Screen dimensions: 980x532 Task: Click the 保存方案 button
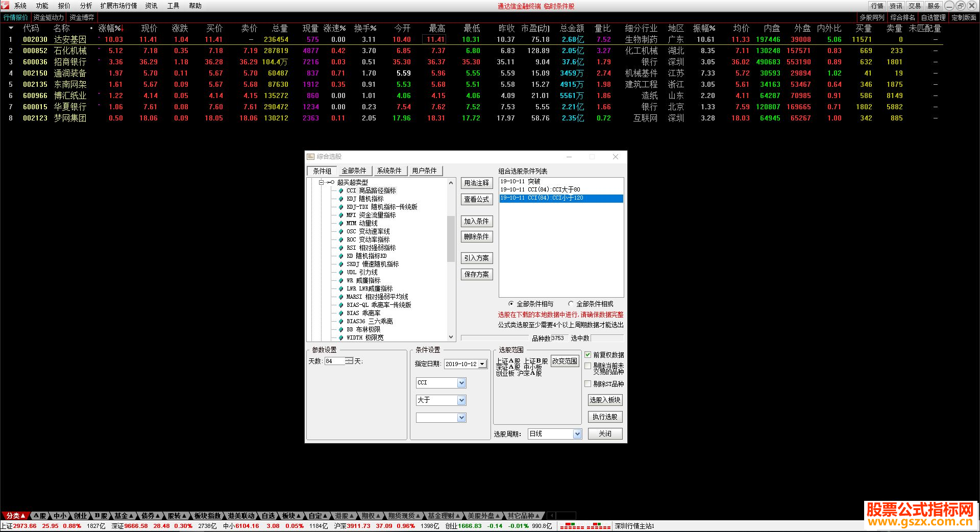coord(477,274)
